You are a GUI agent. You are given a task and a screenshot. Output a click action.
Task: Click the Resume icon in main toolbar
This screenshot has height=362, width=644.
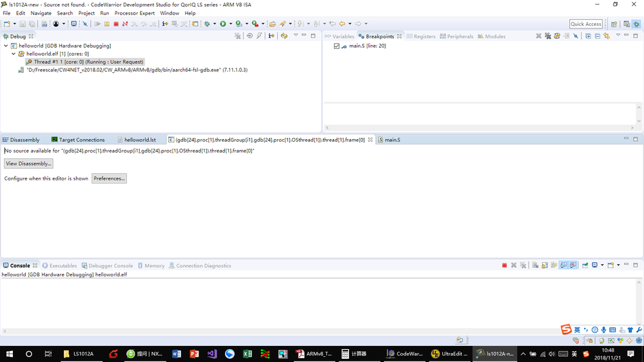[x=97, y=24]
